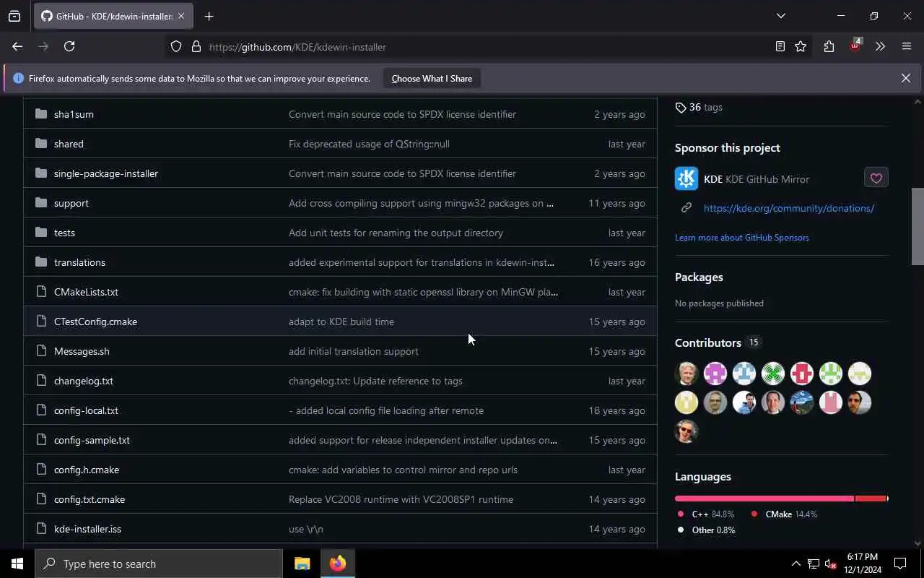This screenshot has width=924, height=578.
Task: Click the Firefox back arrow
Action: pyautogui.click(x=17, y=46)
